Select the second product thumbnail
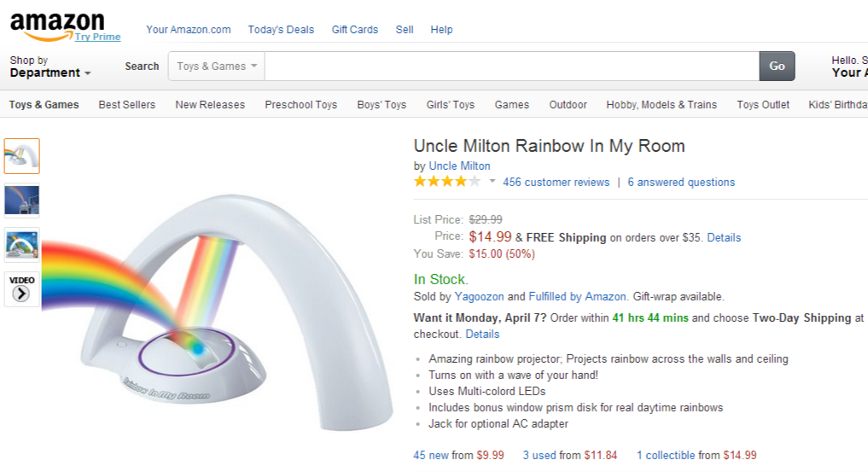Image resolution: width=868 pixels, height=472 pixels. [21, 201]
